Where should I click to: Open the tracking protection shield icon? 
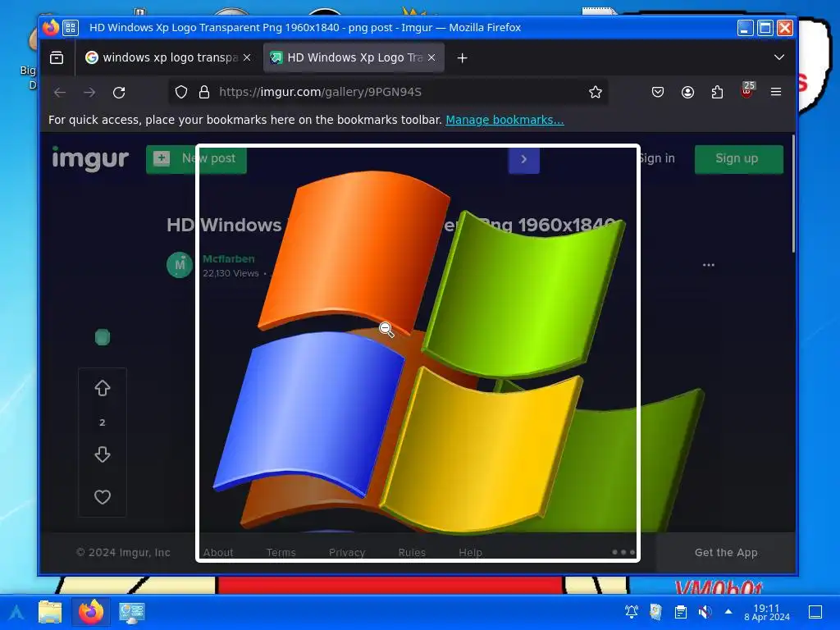click(x=181, y=92)
